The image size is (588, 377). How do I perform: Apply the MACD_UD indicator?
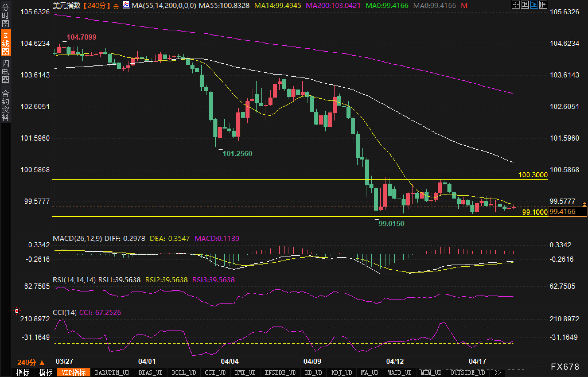[399, 372]
